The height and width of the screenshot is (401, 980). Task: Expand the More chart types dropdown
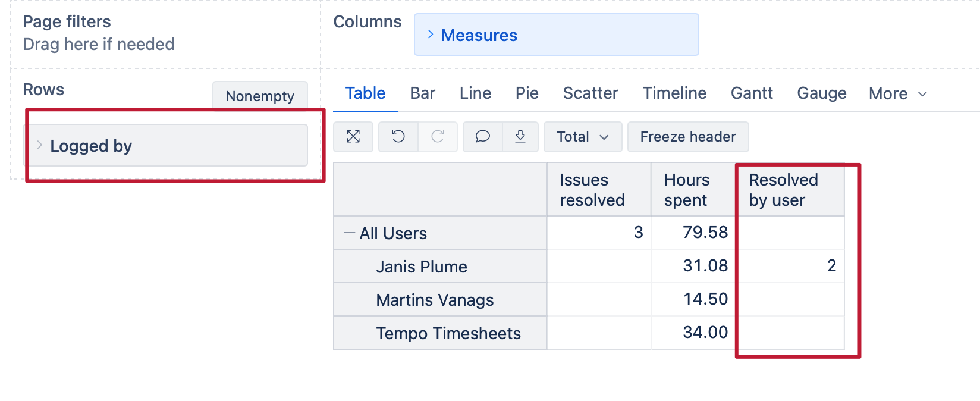(897, 94)
